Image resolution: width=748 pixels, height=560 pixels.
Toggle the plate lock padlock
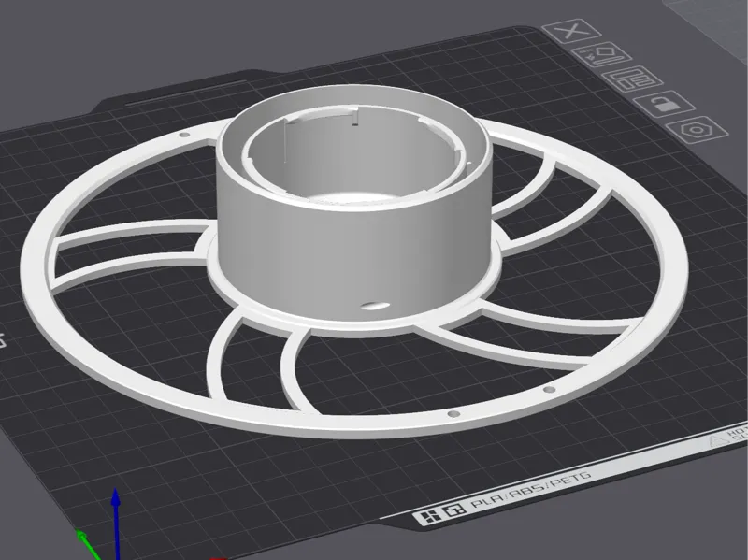664,104
